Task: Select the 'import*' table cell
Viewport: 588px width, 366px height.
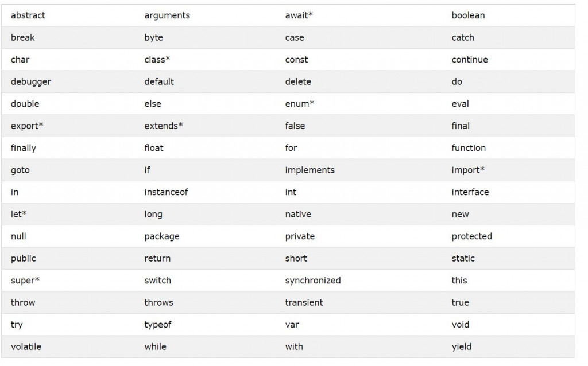Action: [x=468, y=170]
